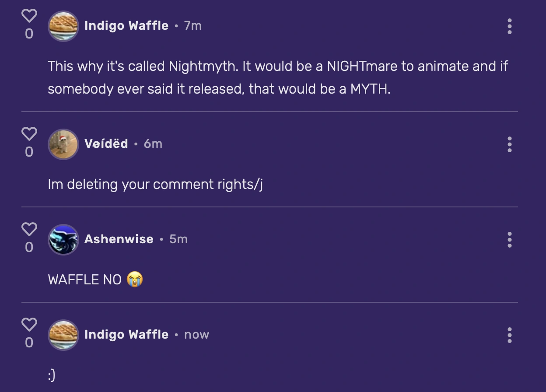Screen dimensions: 546x392
Task: Click waffle avatar on 7m comment
Action: pyautogui.click(x=63, y=26)
